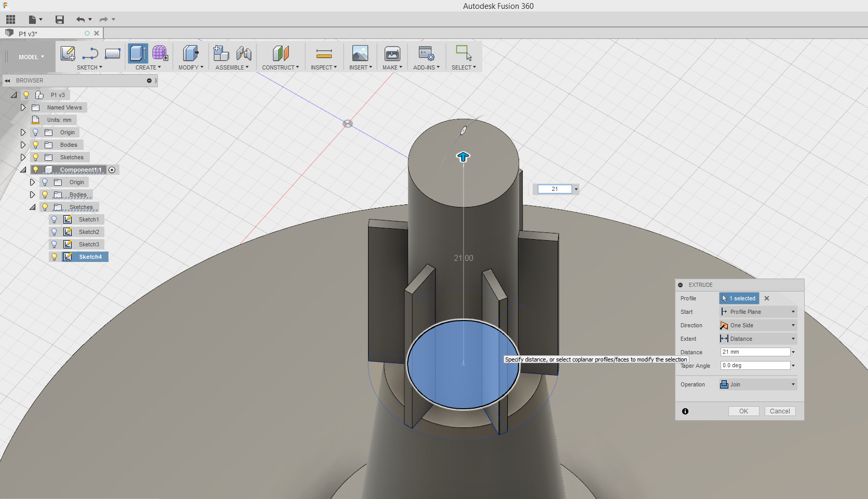The height and width of the screenshot is (499, 868).
Task: Open the data panel grid icon
Action: tap(11, 20)
